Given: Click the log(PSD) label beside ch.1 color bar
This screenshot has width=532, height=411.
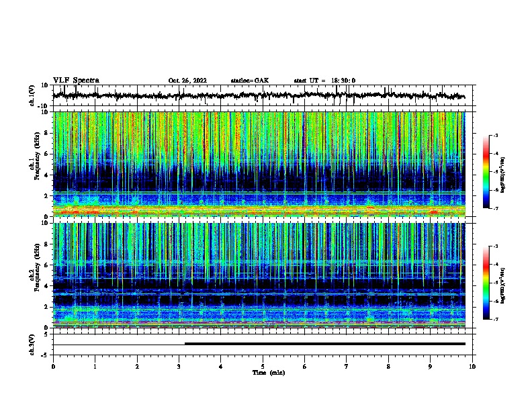Looking at the screenshot, I should click(503, 175).
